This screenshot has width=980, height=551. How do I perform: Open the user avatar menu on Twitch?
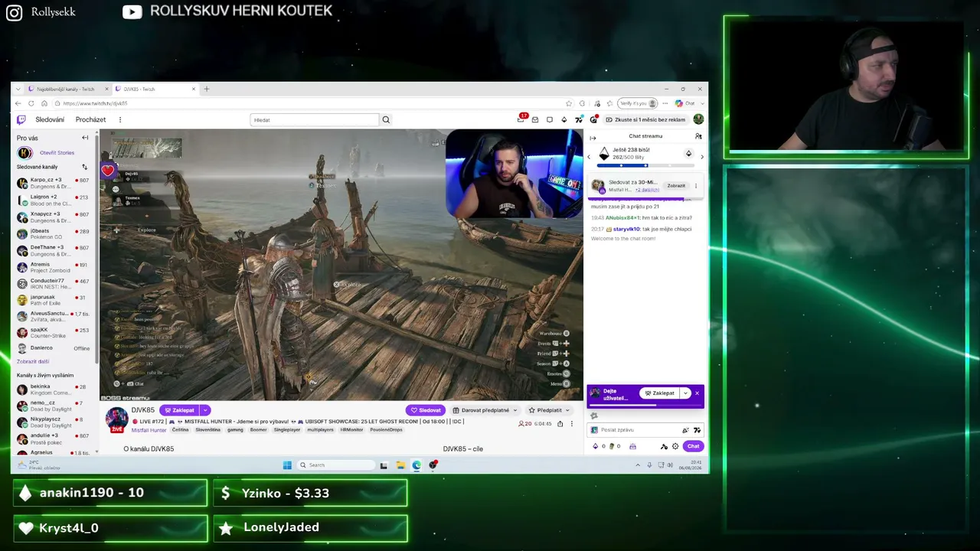pyautogui.click(x=698, y=119)
